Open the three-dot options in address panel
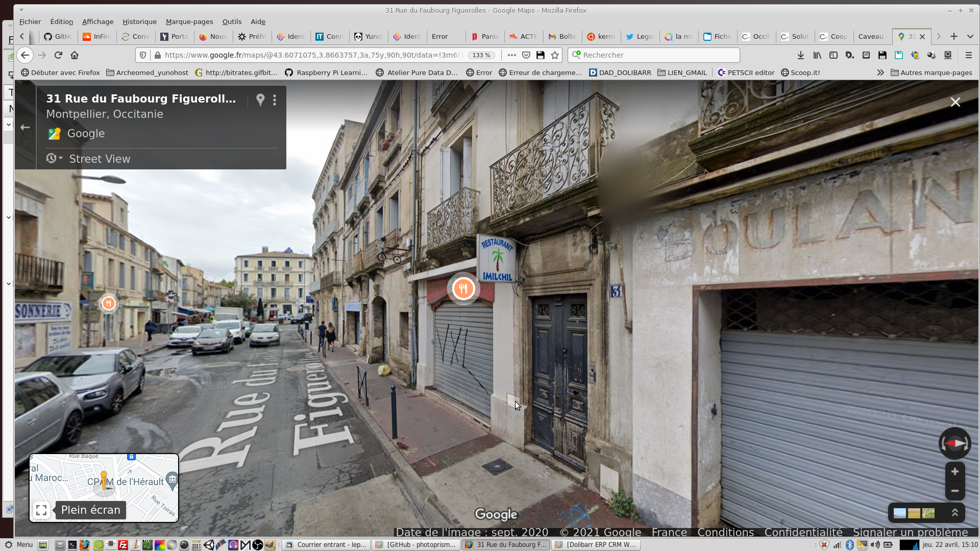The height and width of the screenshot is (551, 980). (x=275, y=100)
